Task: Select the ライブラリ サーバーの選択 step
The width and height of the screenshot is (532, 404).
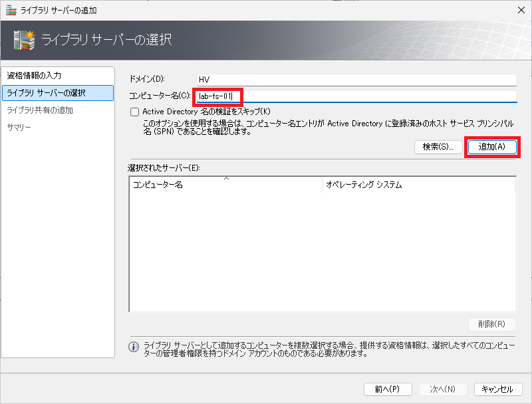Action: point(58,93)
